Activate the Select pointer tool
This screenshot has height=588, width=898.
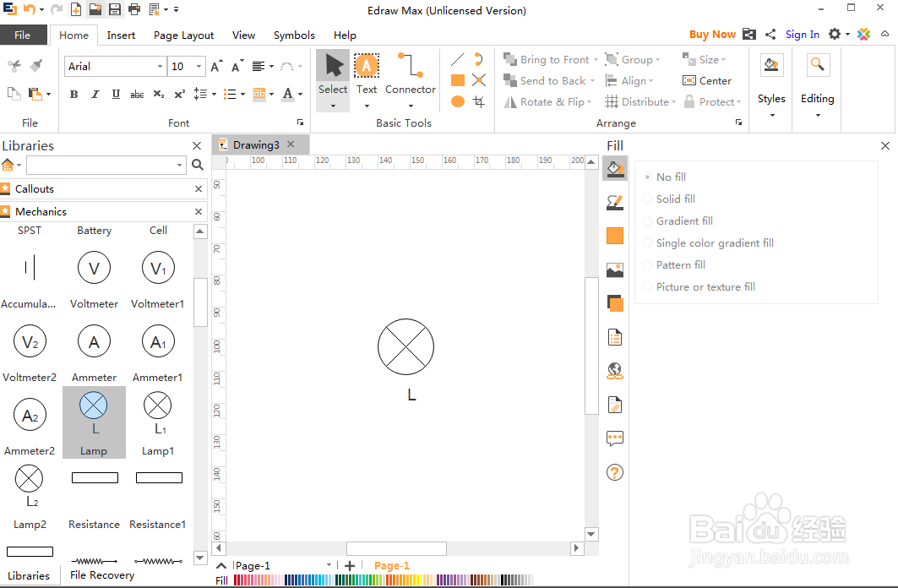coord(333,73)
